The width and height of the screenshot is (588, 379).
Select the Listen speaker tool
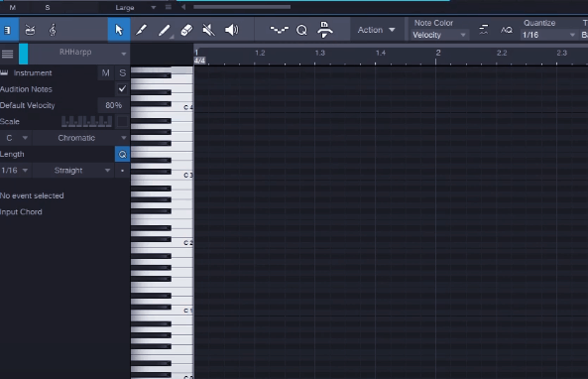coord(231,30)
